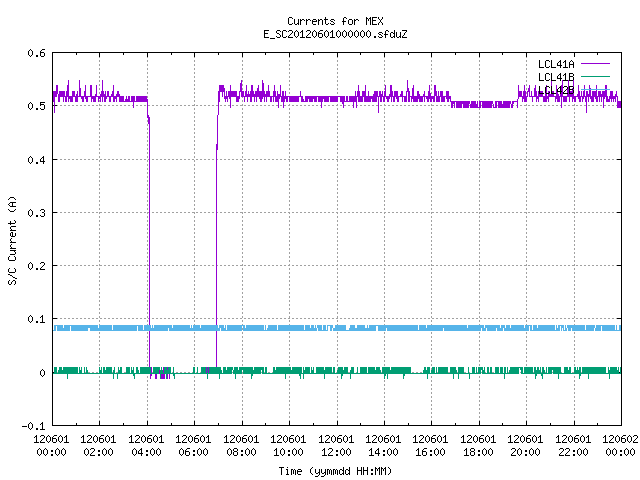Click the 120601 08:00 time tick label
This screenshot has width=640, height=480.
click(x=241, y=446)
